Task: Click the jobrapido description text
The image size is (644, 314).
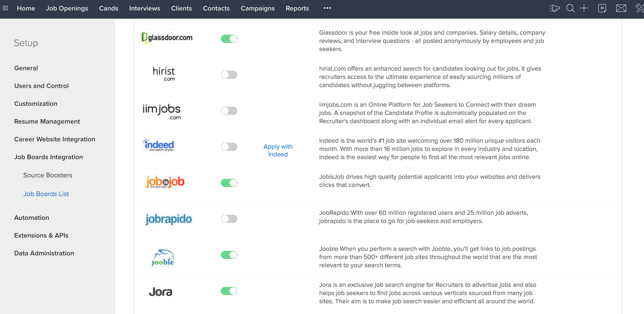Action: (x=424, y=217)
